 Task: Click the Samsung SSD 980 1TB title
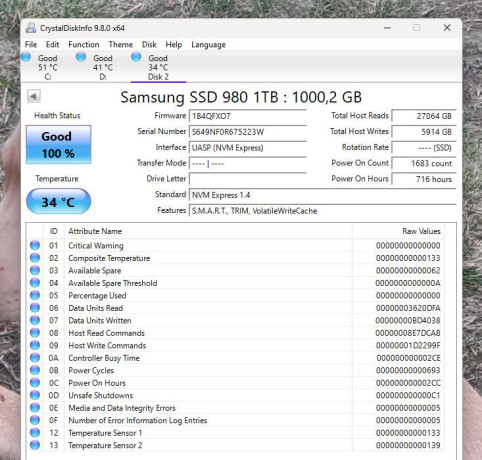[241, 97]
